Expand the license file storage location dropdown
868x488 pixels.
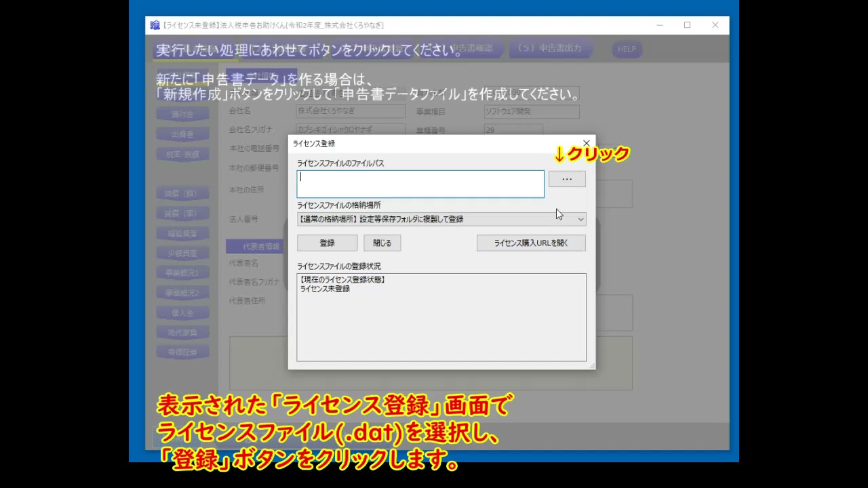point(441,219)
